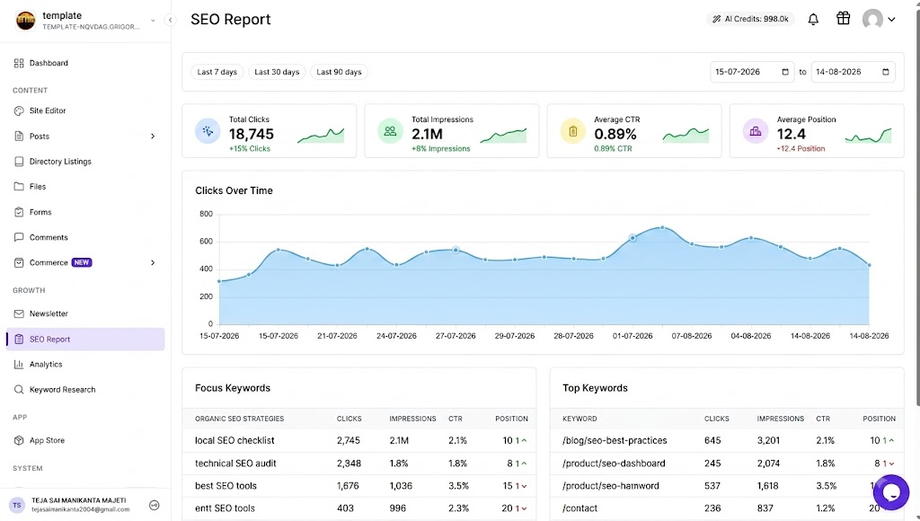Collapse the sidebar with arrow icon

(170, 20)
